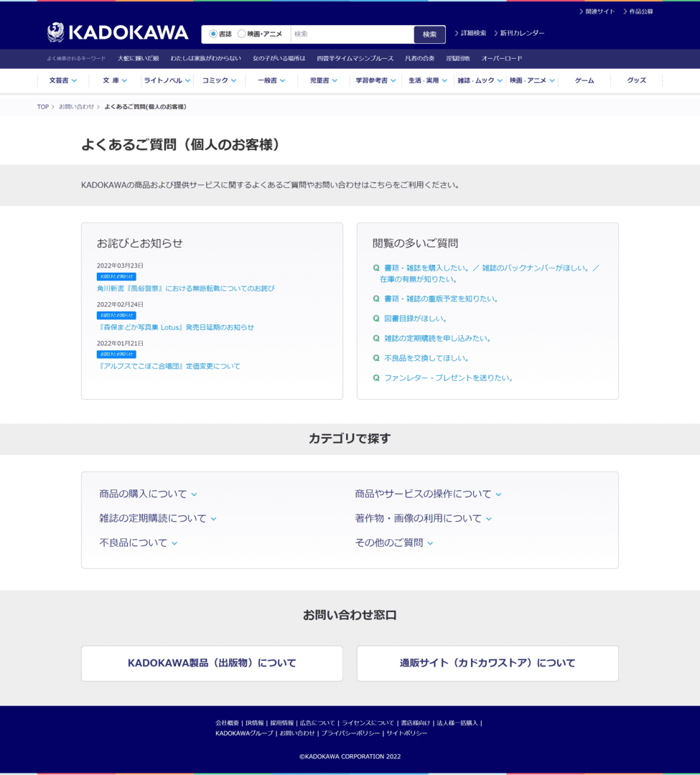This screenshot has width=700, height=775.
Task: Open footer link IR情報
Action: 255,723
